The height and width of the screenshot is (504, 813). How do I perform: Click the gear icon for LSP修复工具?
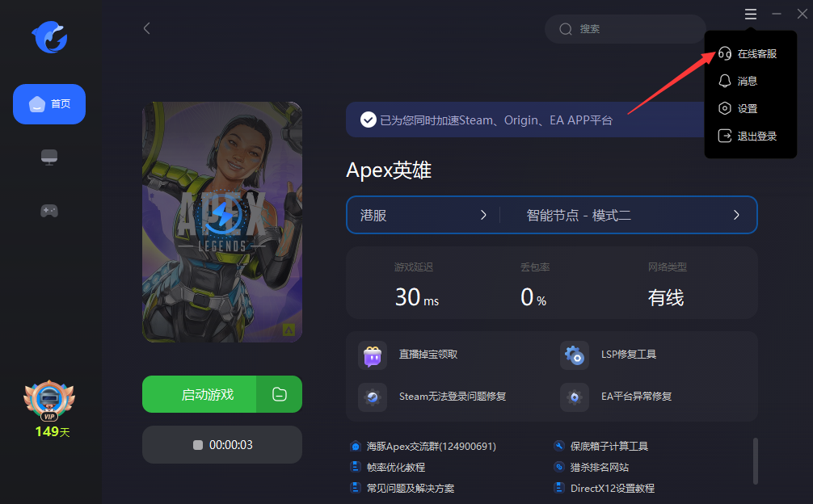575,355
